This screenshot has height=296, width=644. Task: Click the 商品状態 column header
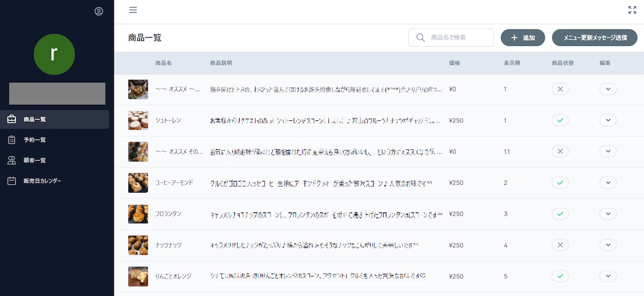click(562, 63)
